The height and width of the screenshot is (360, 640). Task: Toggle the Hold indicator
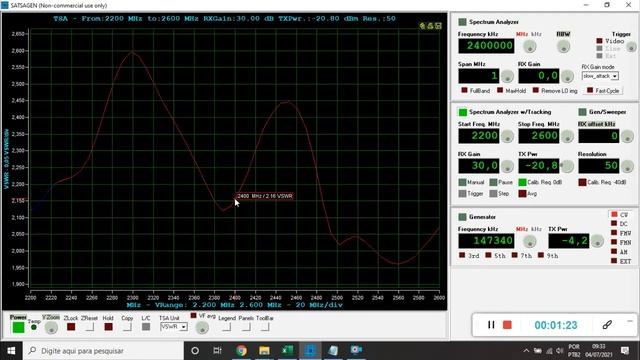[x=108, y=327]
